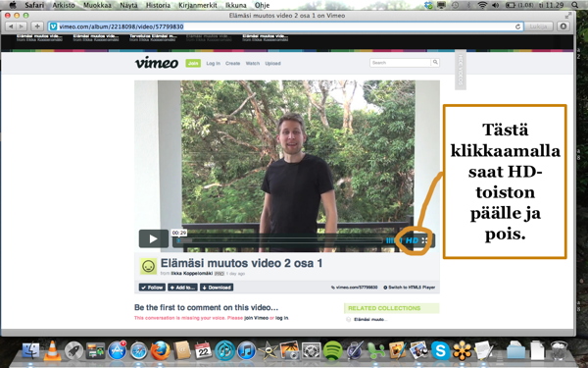The image size is (588, 368).
Task: Play the video with the play button
Action: point(154,238)
